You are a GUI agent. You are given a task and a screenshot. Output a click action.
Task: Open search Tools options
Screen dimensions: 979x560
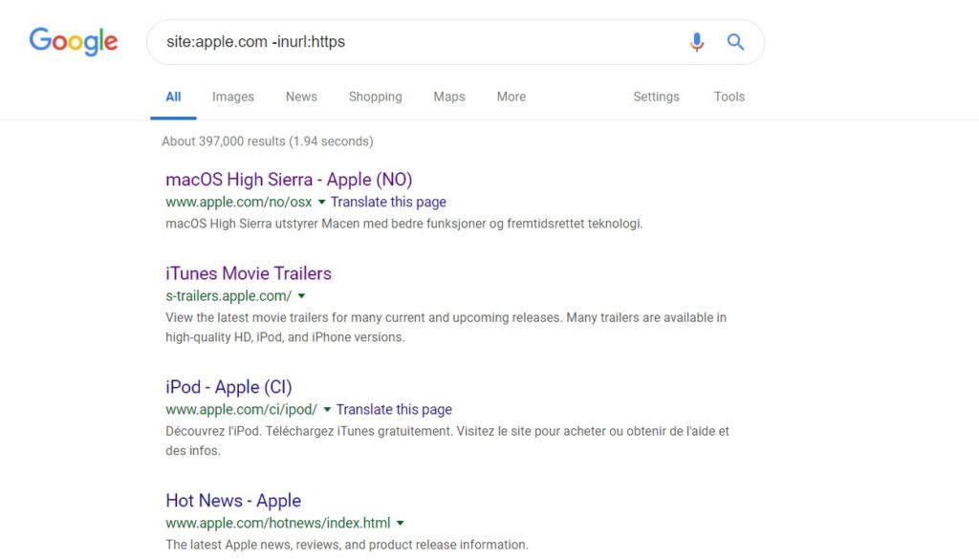coord(729,97)
